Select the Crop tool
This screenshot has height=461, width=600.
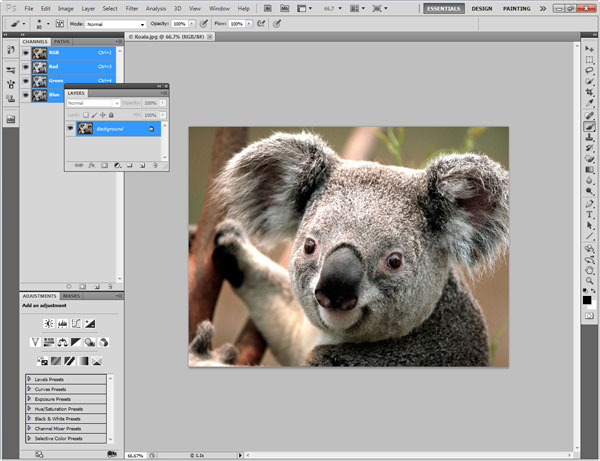(588, 92)
